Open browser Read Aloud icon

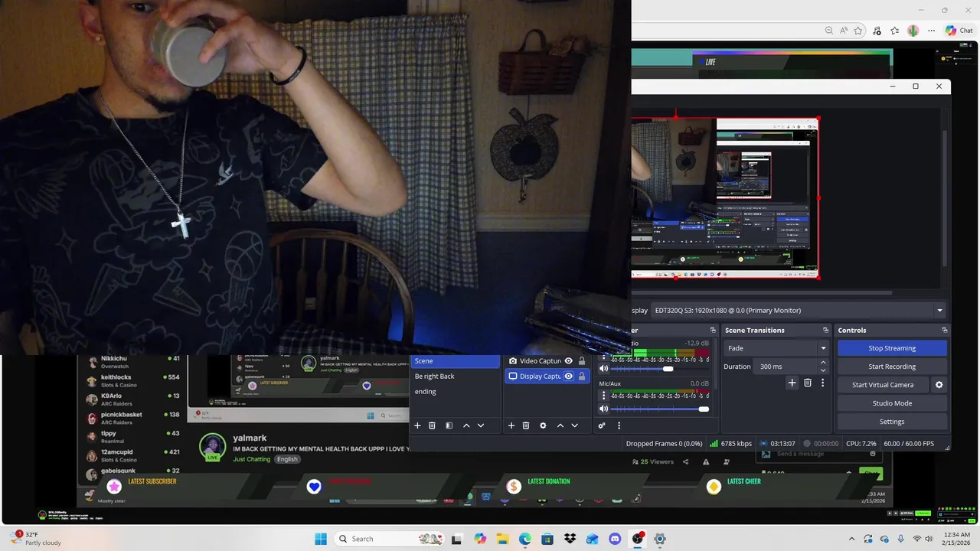(x=844, y=31)
